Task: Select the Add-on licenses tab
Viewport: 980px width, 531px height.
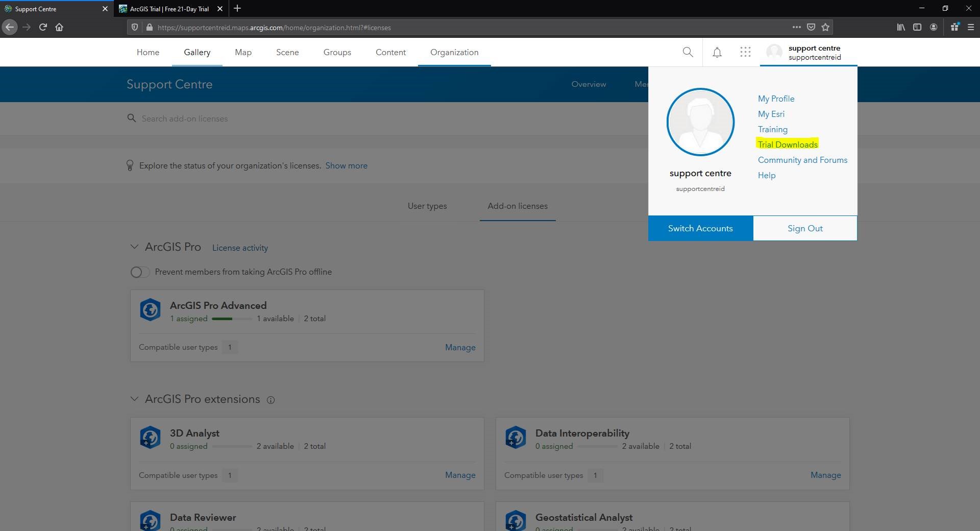Action: 518,206
